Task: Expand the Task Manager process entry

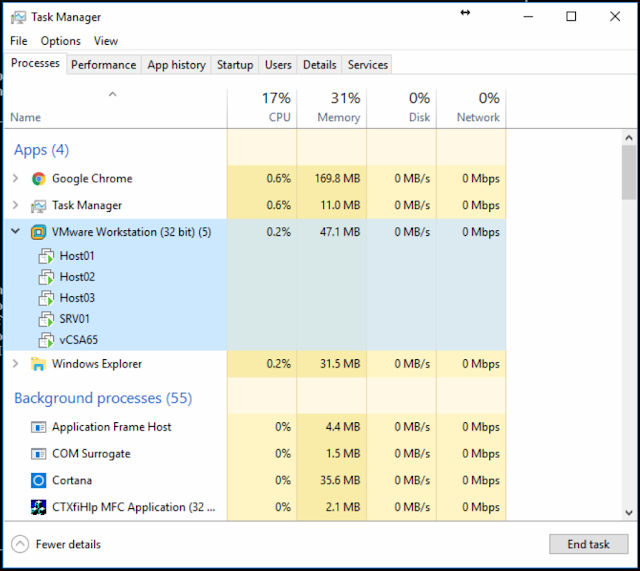Action: pos(16,205)
